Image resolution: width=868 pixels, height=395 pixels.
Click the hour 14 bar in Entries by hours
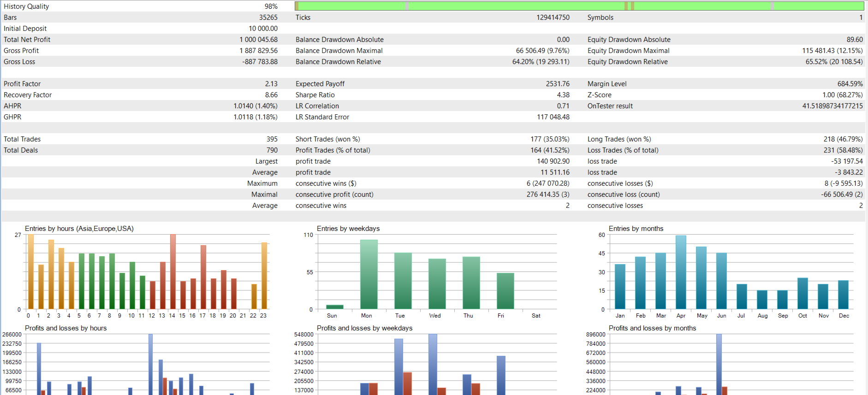[173, 271]
